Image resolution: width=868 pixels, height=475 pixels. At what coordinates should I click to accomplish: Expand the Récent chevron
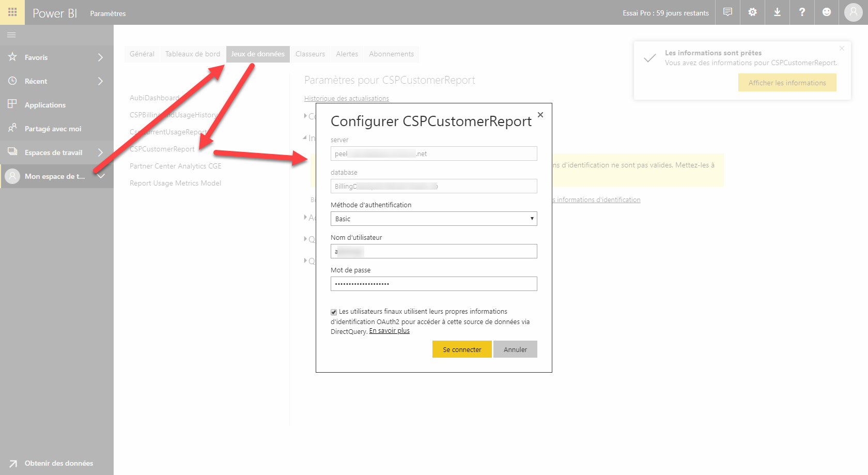pyautogui.click(x=101, y=81)
